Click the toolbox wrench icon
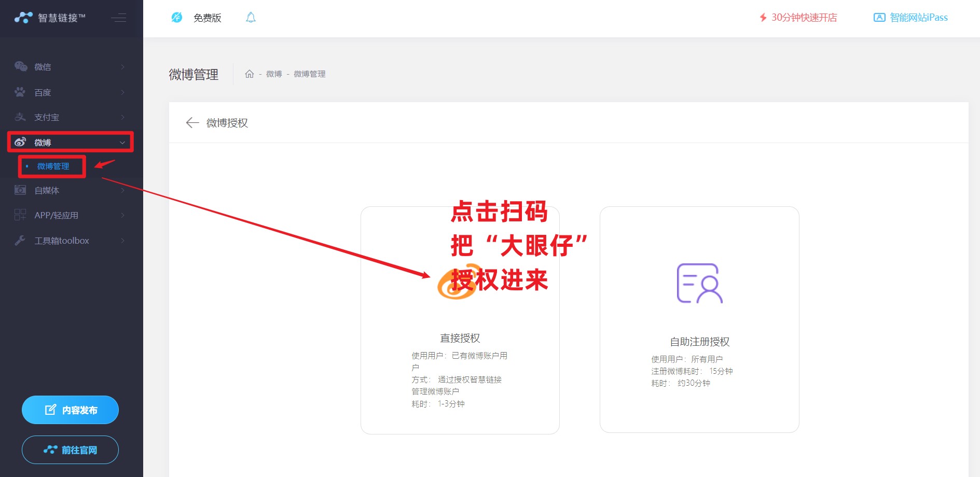 20,240
